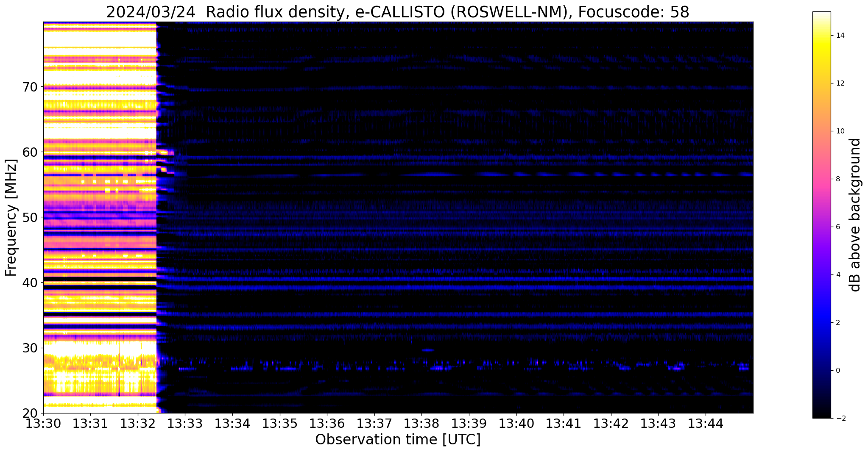Click the 13:39 time tick label
The image size is (868, 452).
pos(469,423)
